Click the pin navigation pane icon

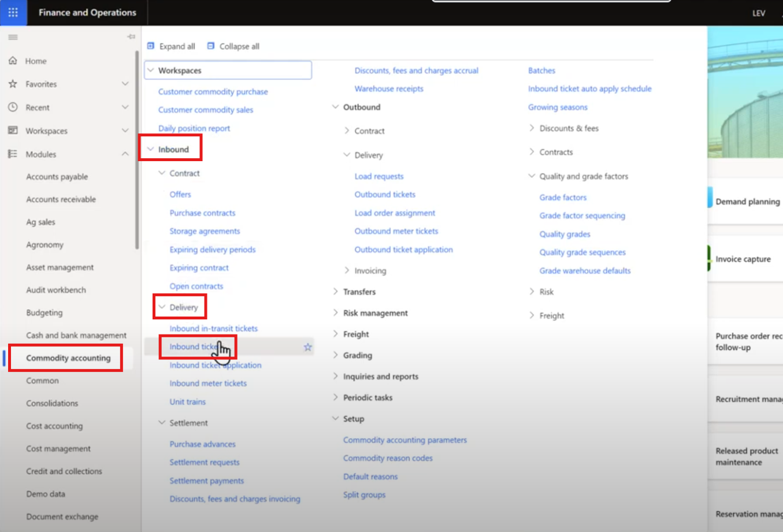click(131, 37)
